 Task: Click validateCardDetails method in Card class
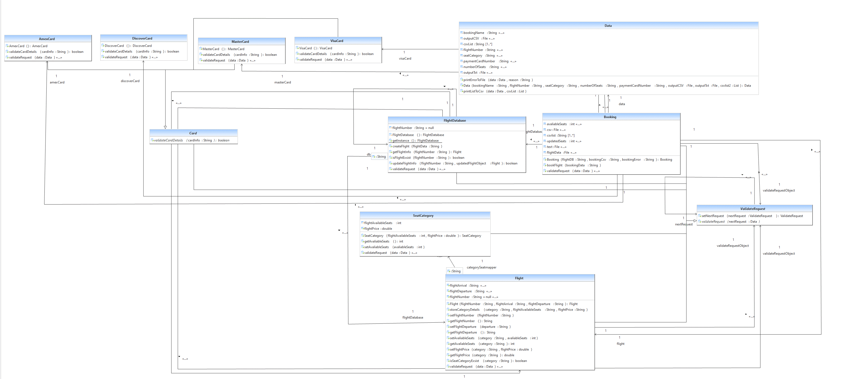click(190, 140)
